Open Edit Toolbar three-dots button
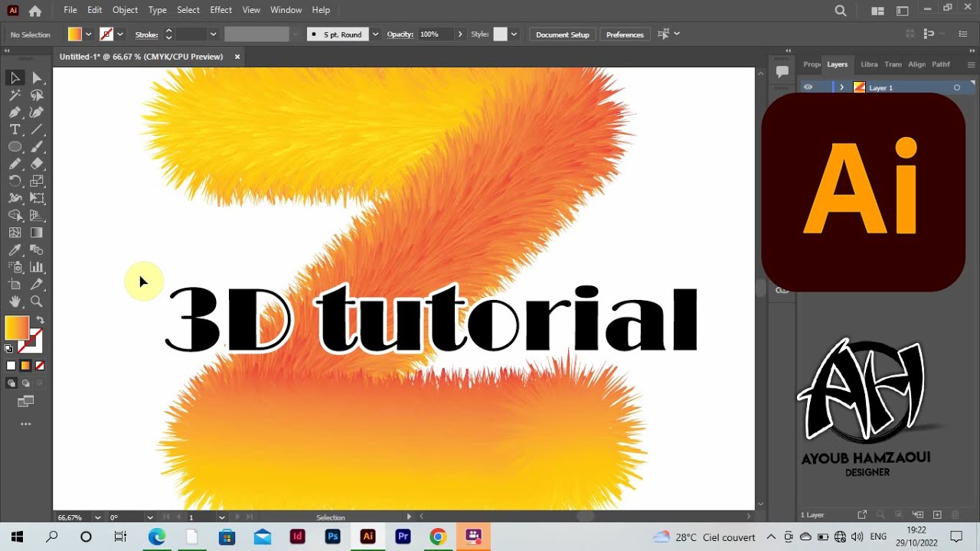The height and width of the screenshot is (551, 980). (25, 424)
